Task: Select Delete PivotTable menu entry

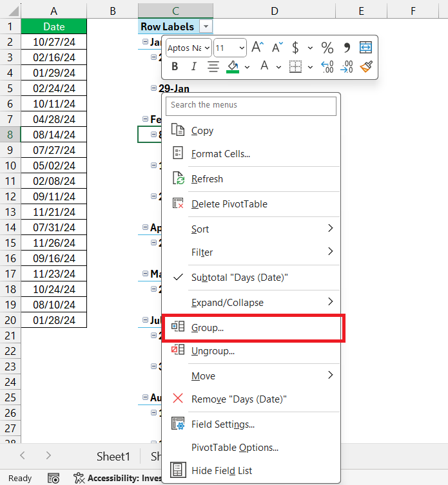Action: point(251,204)
